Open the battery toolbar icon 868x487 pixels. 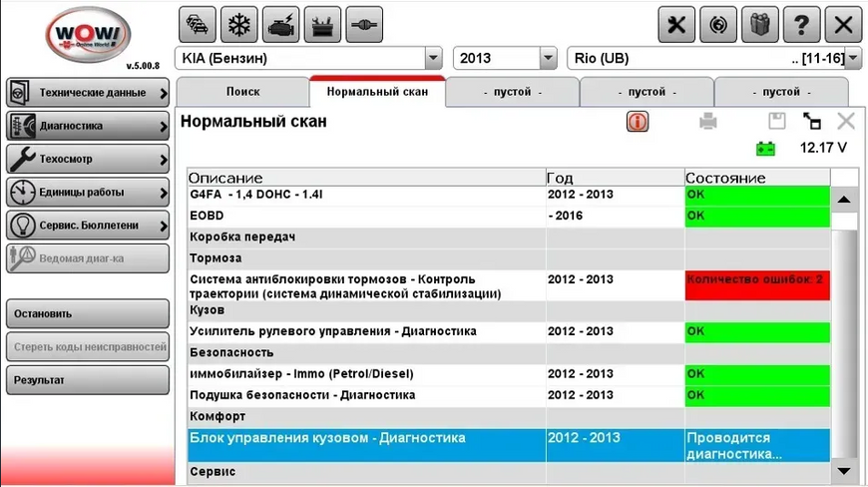pyautogui.click(x=322, y=25)
